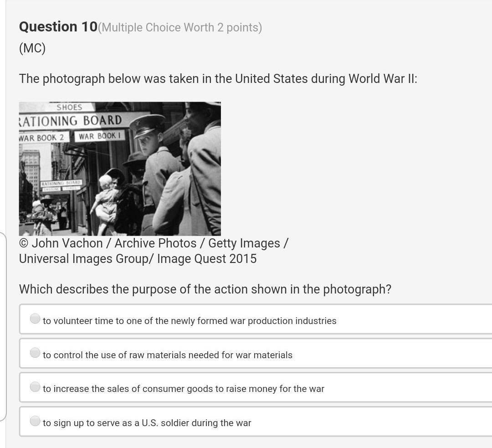
Task: Choose answer text about consumer goods sales
Action: click(184, 389)
